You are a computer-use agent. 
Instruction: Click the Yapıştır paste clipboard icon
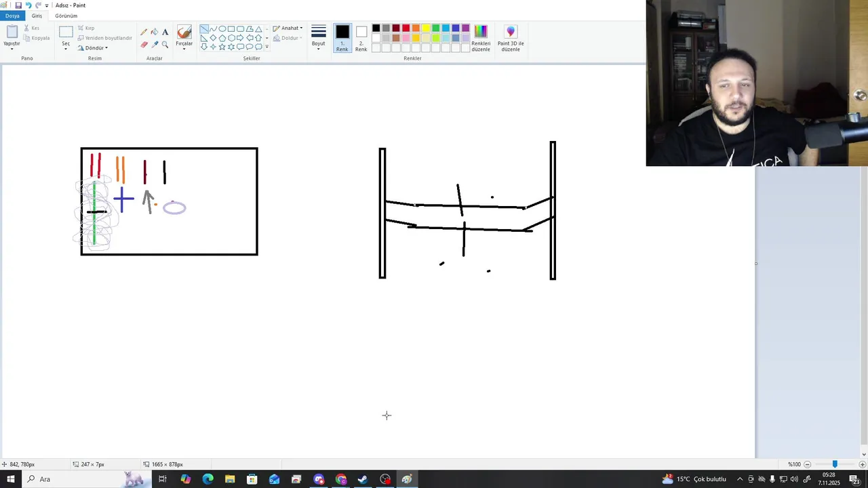point(12,32)
